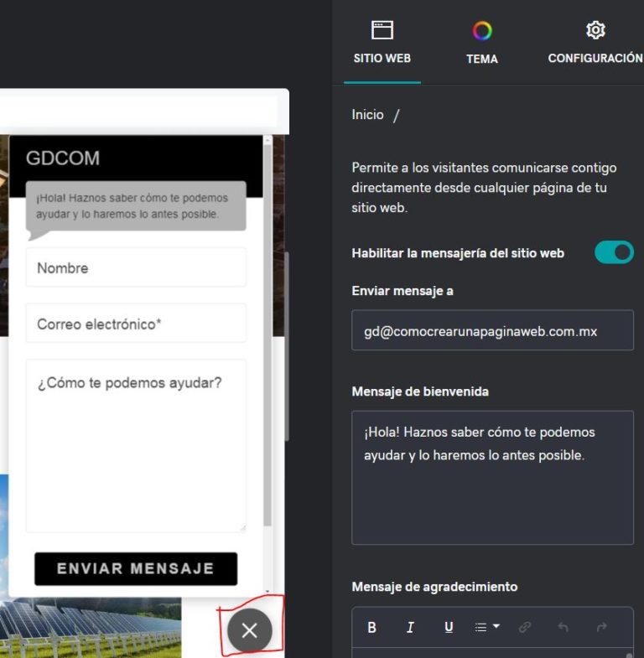Click the page preview scrollbar
This screenshot has height=658, width=644.
287,346
